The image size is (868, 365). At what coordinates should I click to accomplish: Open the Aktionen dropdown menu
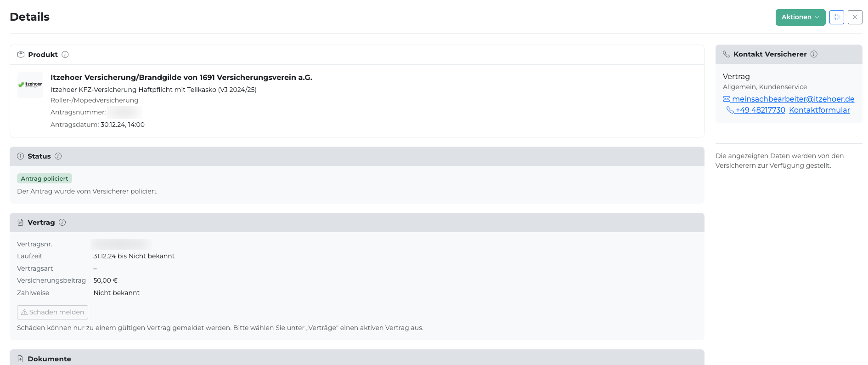pos(800,17)
